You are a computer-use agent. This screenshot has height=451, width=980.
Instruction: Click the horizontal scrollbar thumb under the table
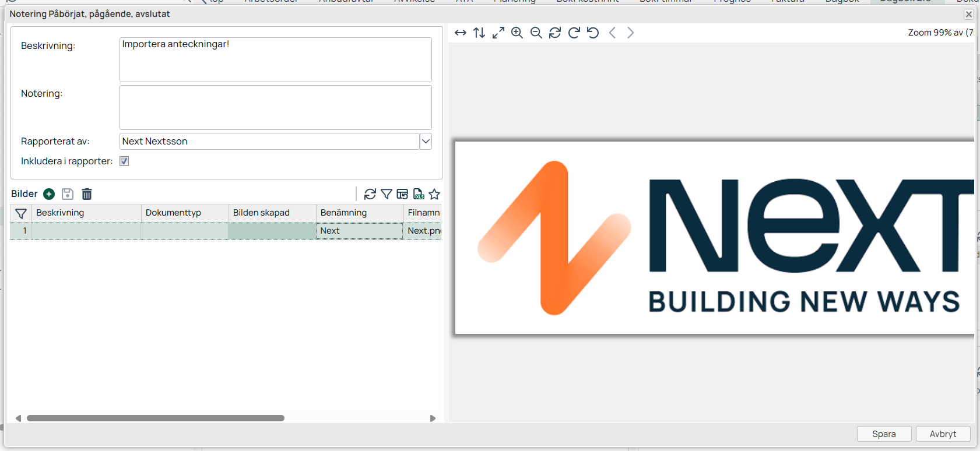[x=156, y=418]
